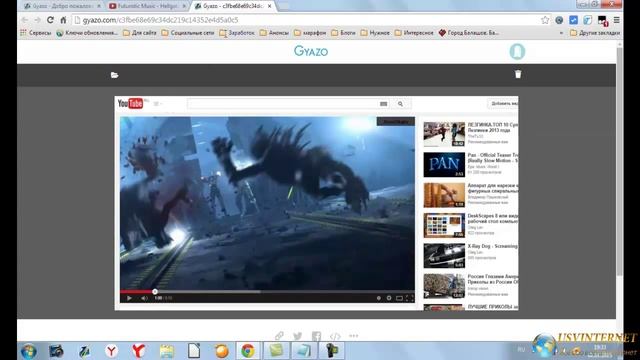Click the DeskScapes 8 video thumbnail
640x360 pixels.
[x=444, y=225]
